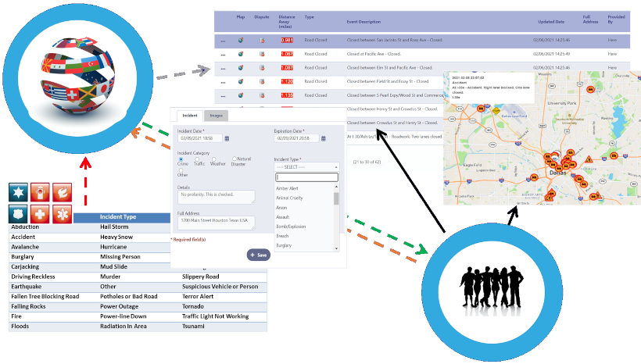Click the red fire hydrant emergency icon

(x=40, y=192)
